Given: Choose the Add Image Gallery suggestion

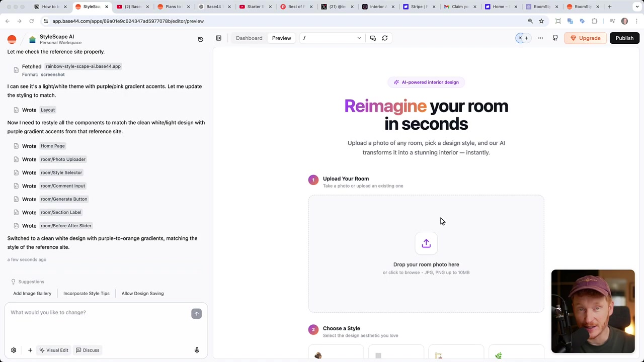Looking at the screenshot, I should (32, 294).
